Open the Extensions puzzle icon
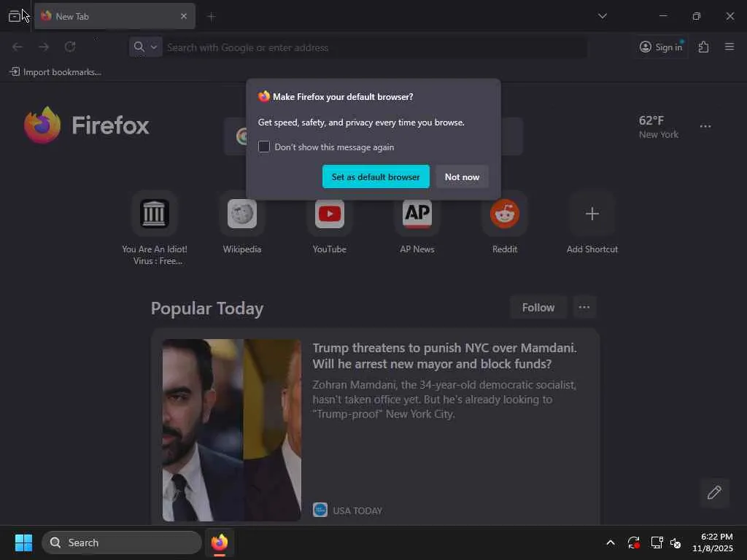The height and width of the screenshot is (560, 747). coord(704,47)
